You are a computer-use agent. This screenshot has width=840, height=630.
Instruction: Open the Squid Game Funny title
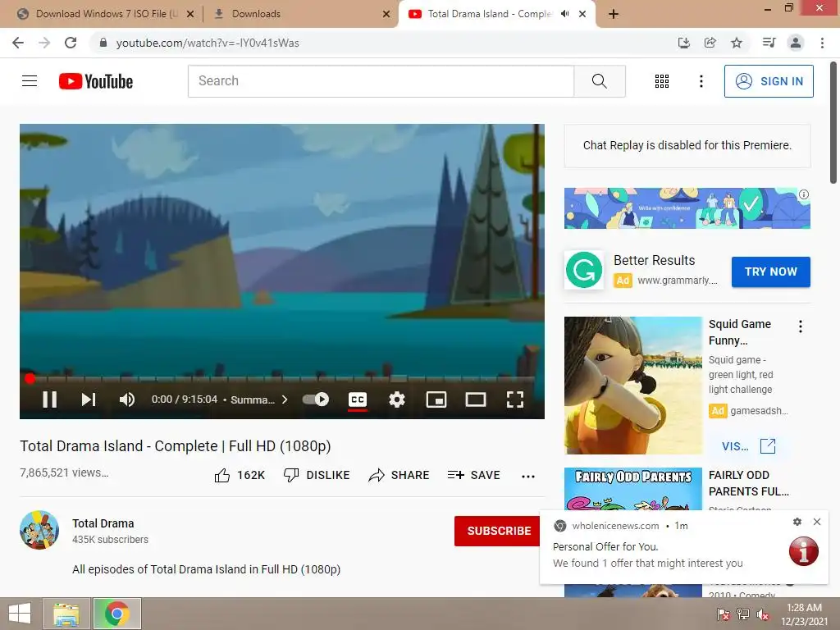coord(740,332)
